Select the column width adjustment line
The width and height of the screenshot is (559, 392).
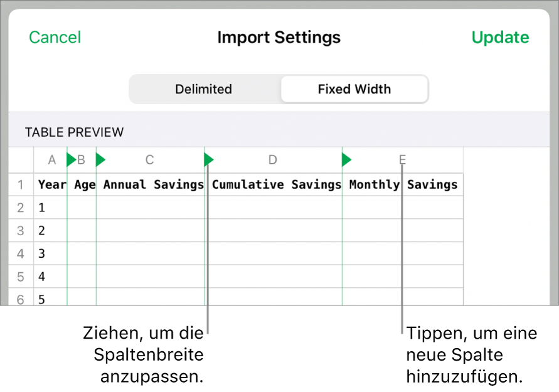pyautogui.click(x=208, y=251)
